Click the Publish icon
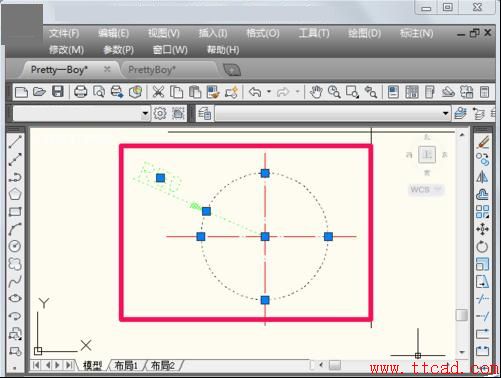501x378 pixels. click(117, 92)
